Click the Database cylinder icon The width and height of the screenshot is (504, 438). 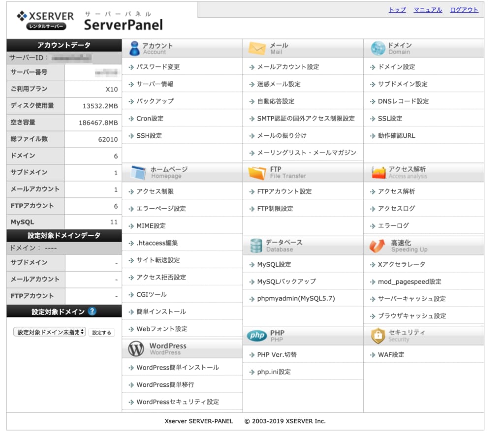(x=256, y=246)
